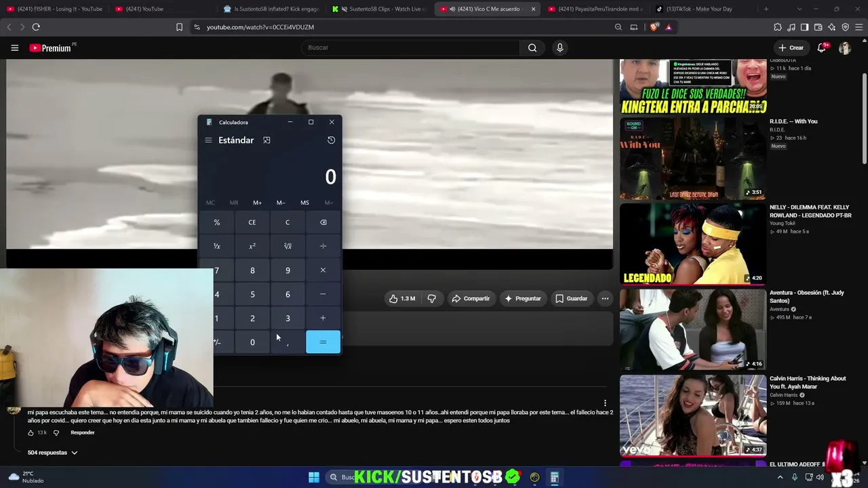Open the Aventura - Obsesión video thumbnail

click(693, 330)
